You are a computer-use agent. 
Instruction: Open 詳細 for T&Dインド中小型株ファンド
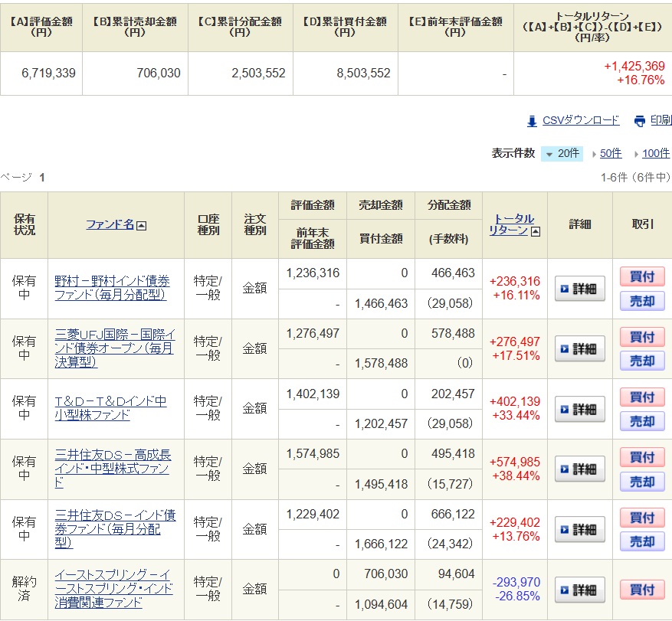[x=579, y=409]
